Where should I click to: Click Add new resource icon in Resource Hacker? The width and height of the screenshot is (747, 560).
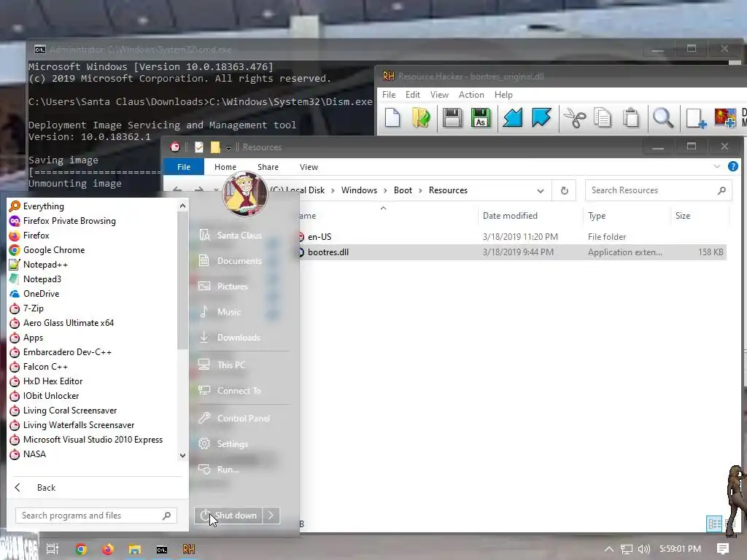[695, 117]
